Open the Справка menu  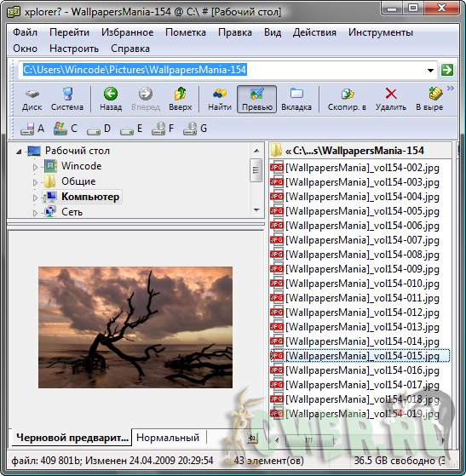pyautogui.click(x=130, y=49)
